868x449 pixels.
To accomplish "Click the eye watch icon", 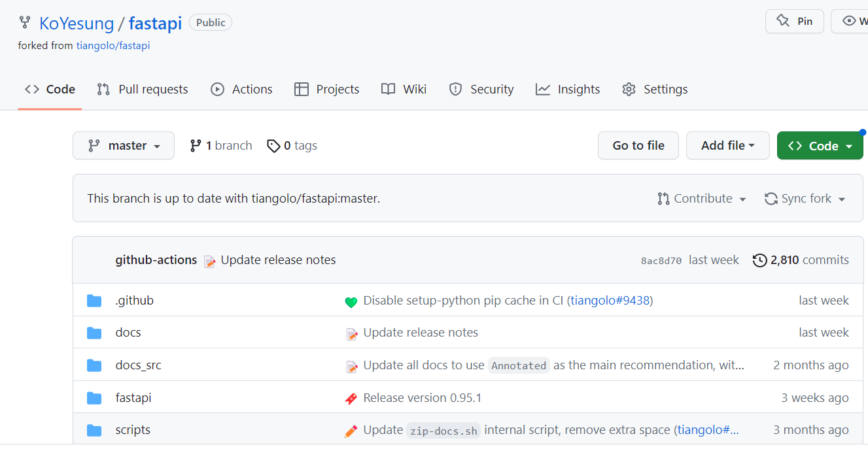I will 849,21.
